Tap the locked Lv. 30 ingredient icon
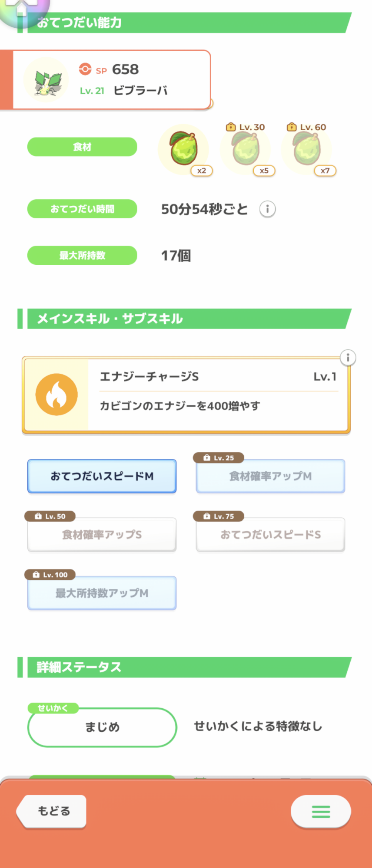Image resolution: width=372 pixels, height=868 pixels. tap(246, 150)
